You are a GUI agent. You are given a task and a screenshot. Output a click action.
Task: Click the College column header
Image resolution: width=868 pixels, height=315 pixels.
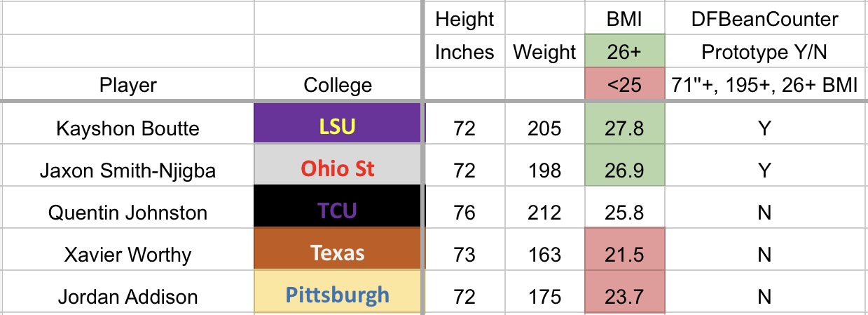[x=338, y=86]
